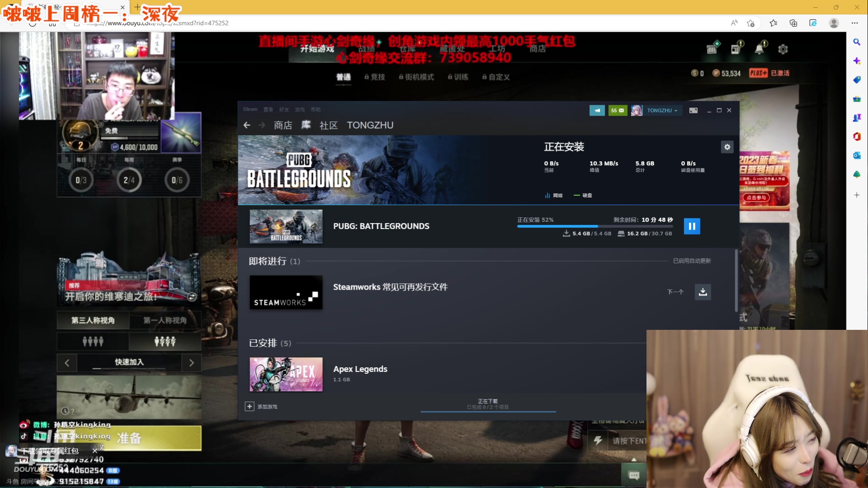Open the 商店 store tab in Steam

click(x=283, y=125)
